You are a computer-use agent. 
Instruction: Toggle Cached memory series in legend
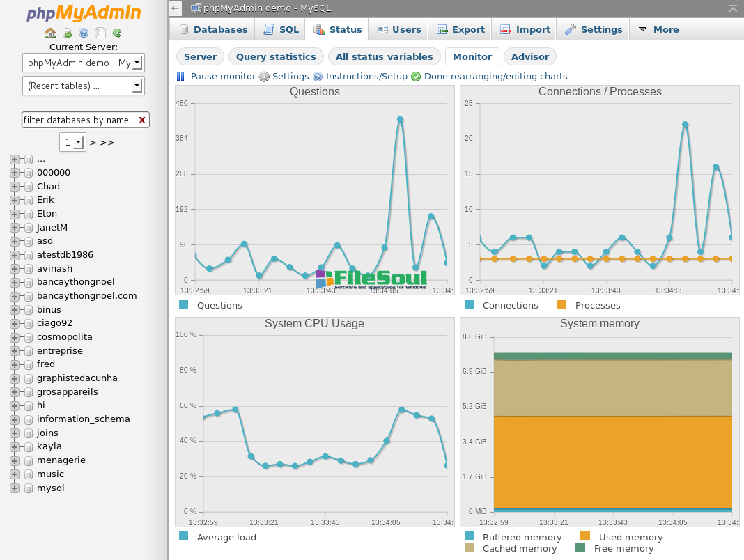coord(519,548)
